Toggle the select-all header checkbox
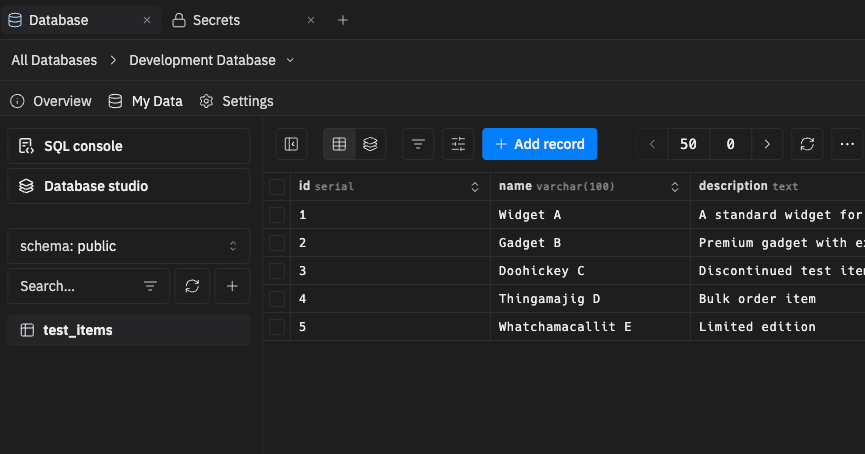 277,186
